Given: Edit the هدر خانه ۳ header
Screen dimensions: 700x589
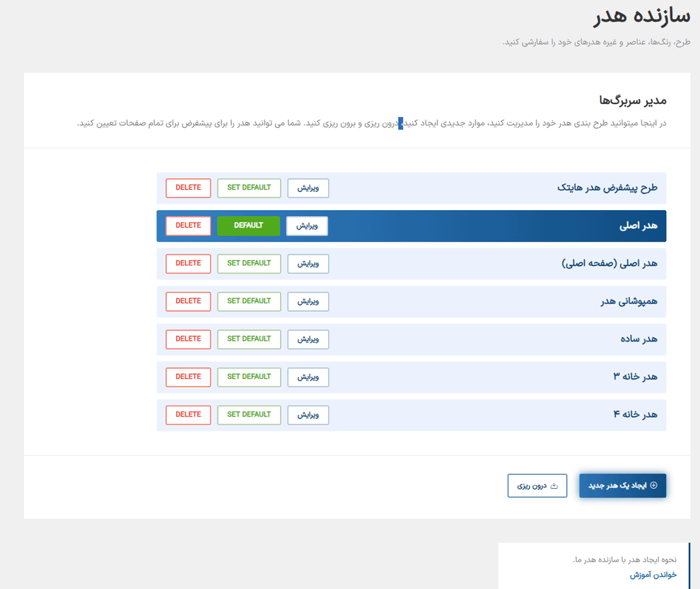Looking at the screenshot, I should [308, 378].
